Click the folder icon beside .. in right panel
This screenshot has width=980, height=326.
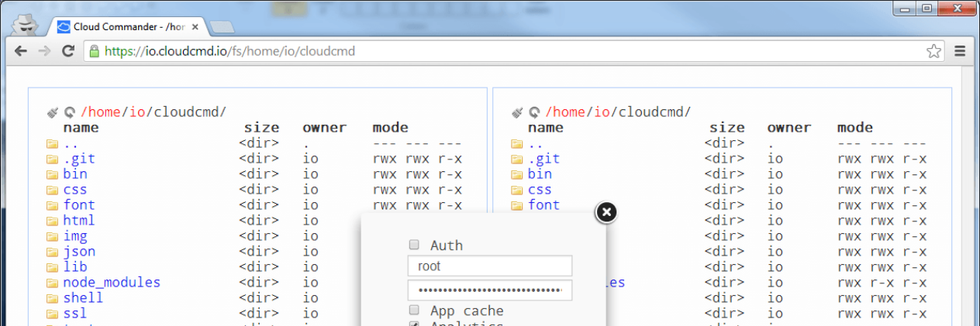[517, 143]
